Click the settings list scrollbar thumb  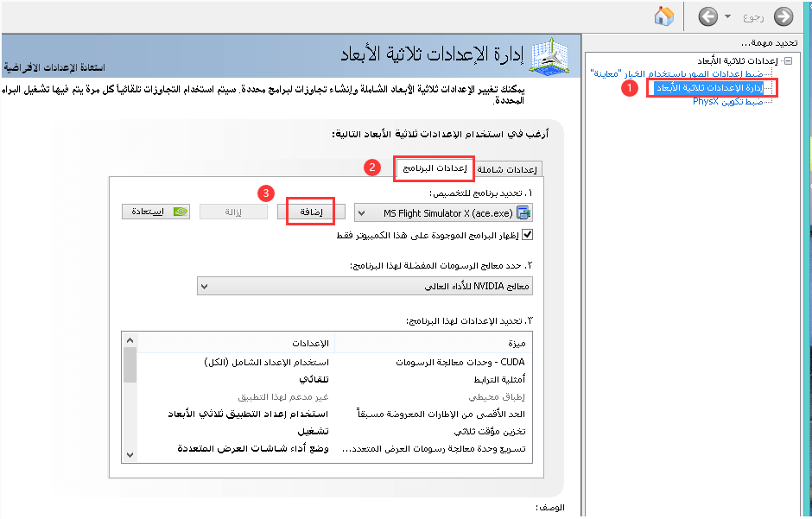(x=130, y=364)
